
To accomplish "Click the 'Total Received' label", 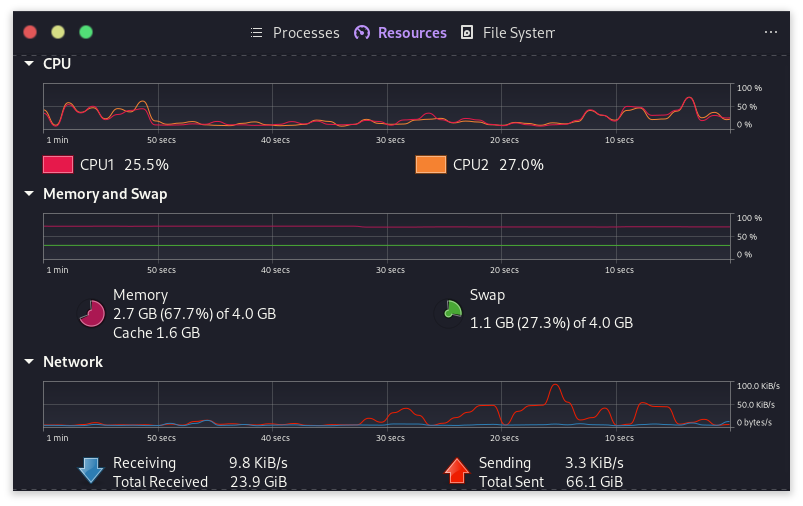I will click(x=160, y=482).
